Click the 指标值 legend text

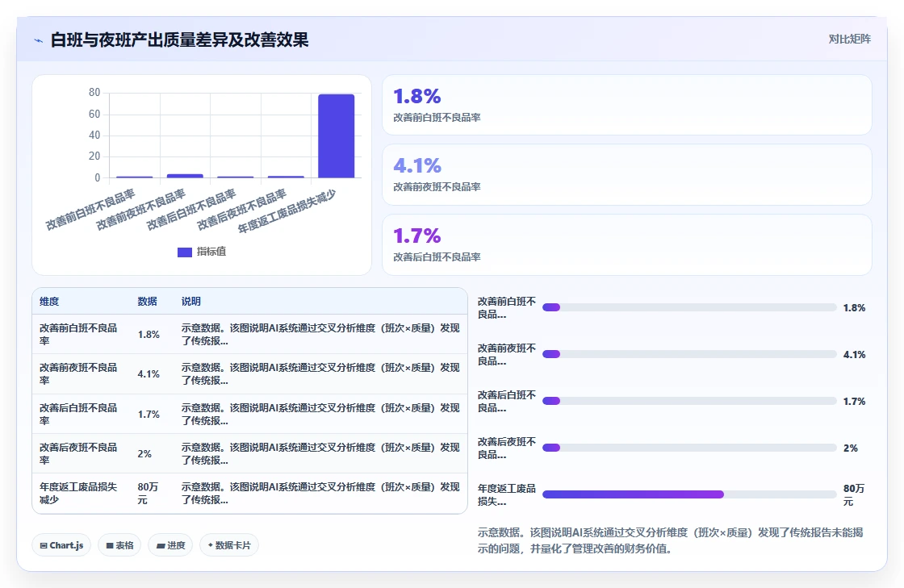click(211, 252)
